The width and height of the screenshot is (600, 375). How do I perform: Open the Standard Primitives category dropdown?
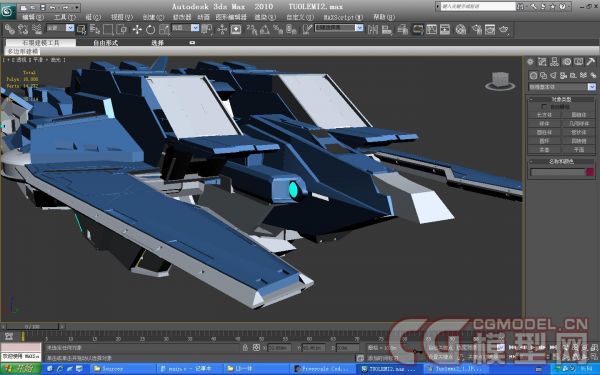562,87
